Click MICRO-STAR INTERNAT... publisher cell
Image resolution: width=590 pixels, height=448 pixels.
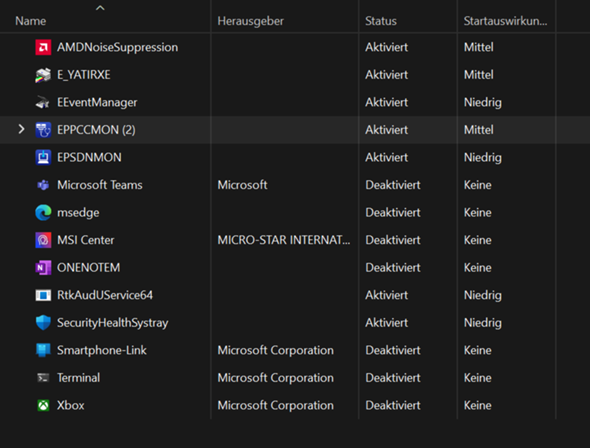pyautogui.click(x=284, y=240)
